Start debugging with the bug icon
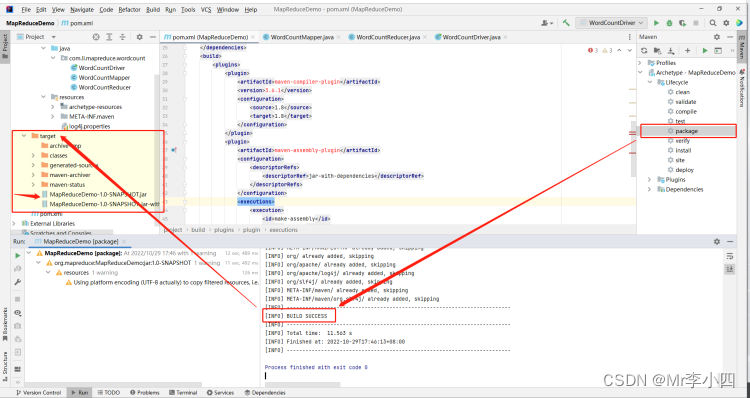750x398 pixels. click(x=669, y=22)
